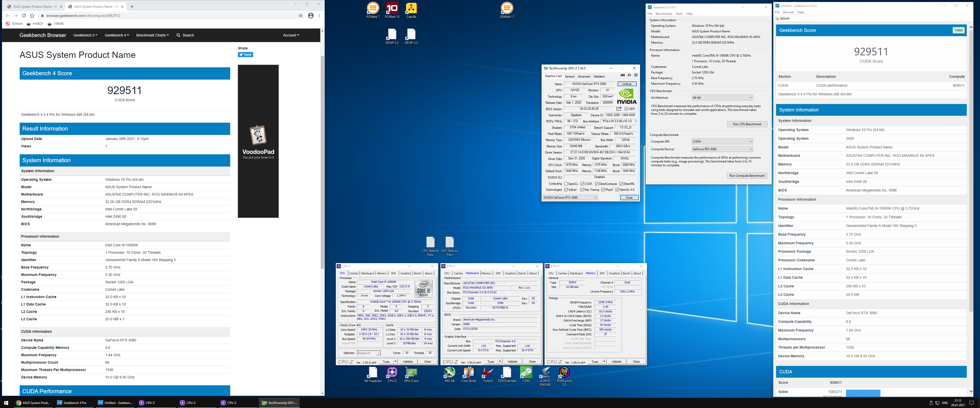Launch the RGBFusion 2.0 desktop shortcut
Screen dimensions: 980x408
564,376
